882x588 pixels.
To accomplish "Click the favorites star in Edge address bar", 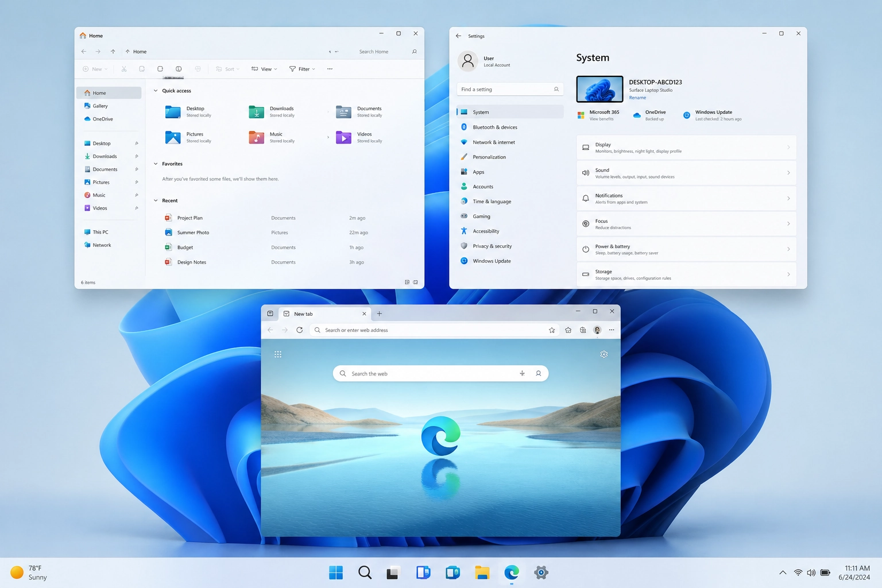I will (552, 330).
